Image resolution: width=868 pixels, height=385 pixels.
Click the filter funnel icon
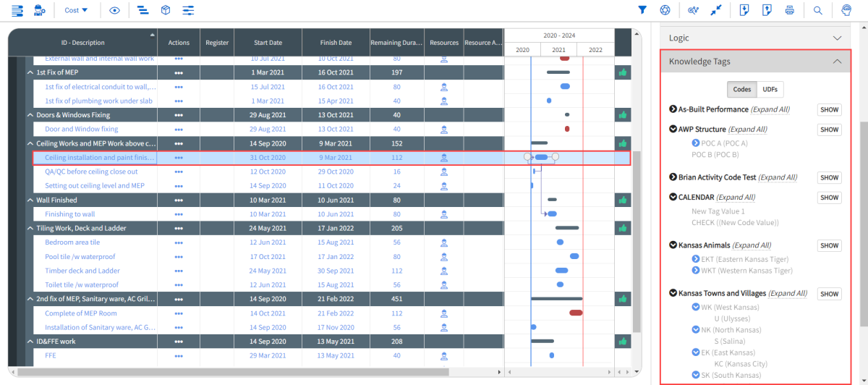tap(642, 10)
